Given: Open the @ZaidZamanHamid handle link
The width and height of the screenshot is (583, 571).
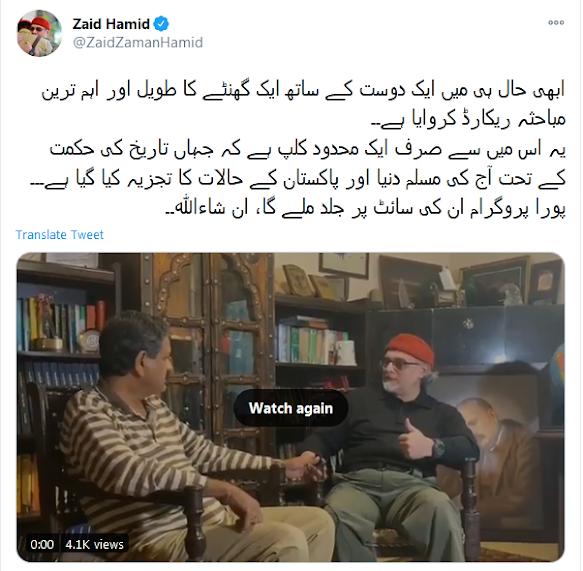Looking at the screenshot, I should pos(138,42).
